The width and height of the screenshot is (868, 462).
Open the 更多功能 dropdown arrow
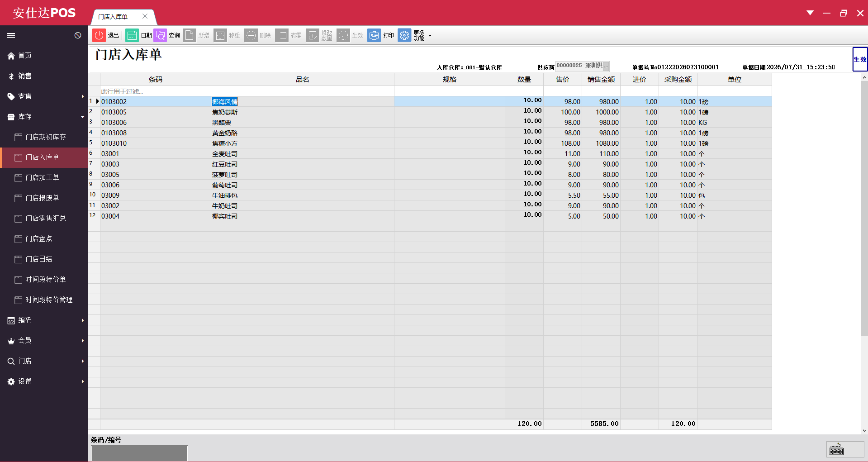tap(430, 36)
